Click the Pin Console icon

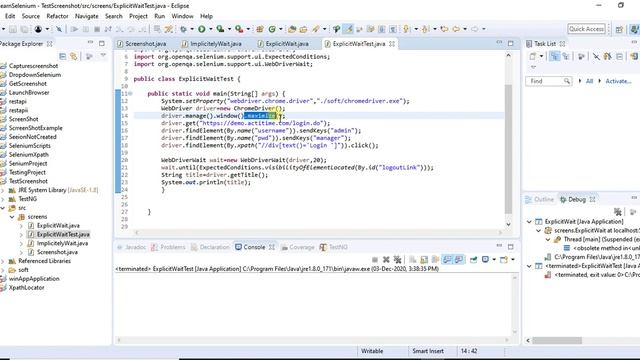(x=473, y=259)
